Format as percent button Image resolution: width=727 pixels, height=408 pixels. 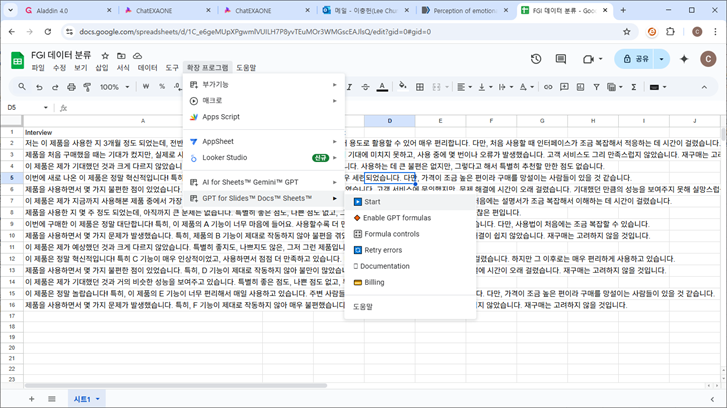pyautogui.click(x=162, y=87)
